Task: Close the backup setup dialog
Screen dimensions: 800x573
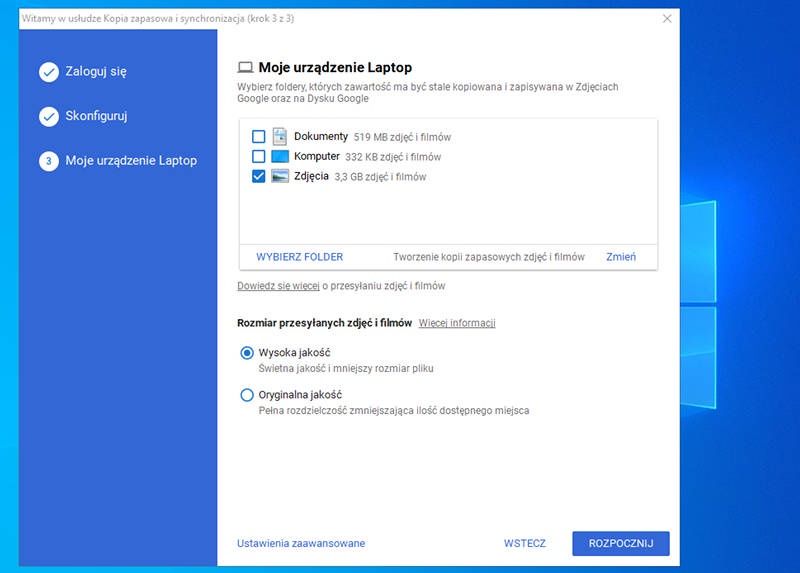Action: [667, 19]
